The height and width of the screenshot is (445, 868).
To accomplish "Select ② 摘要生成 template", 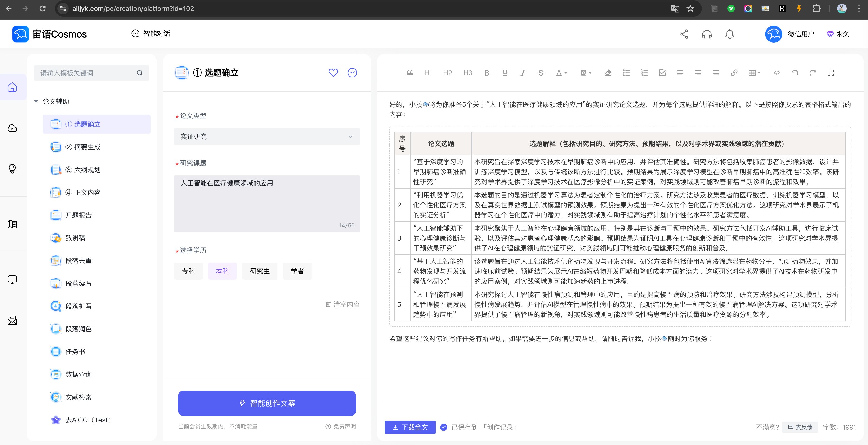I will pos(96,147).
